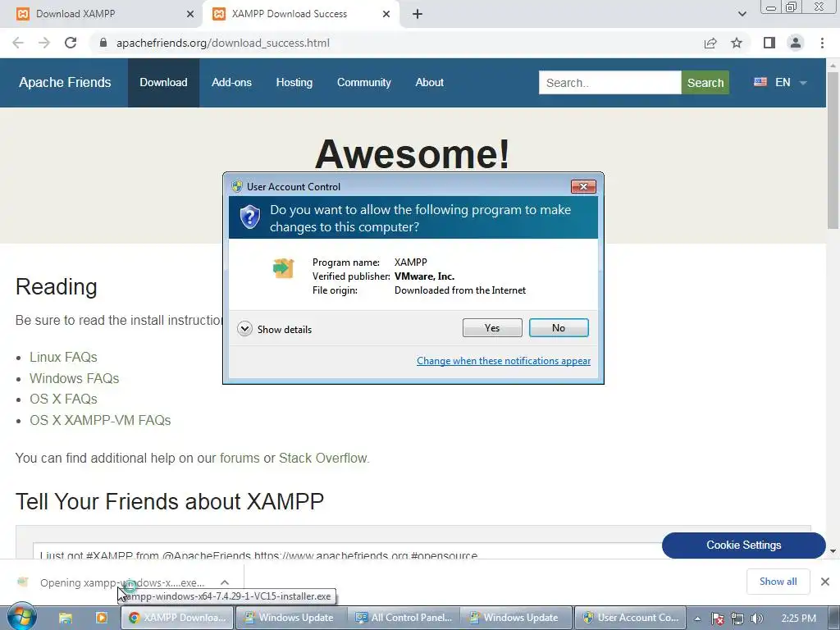840x630 pixels.
Task: Open Windows Explorer from taskbar
Action: [x=66, y=618]
